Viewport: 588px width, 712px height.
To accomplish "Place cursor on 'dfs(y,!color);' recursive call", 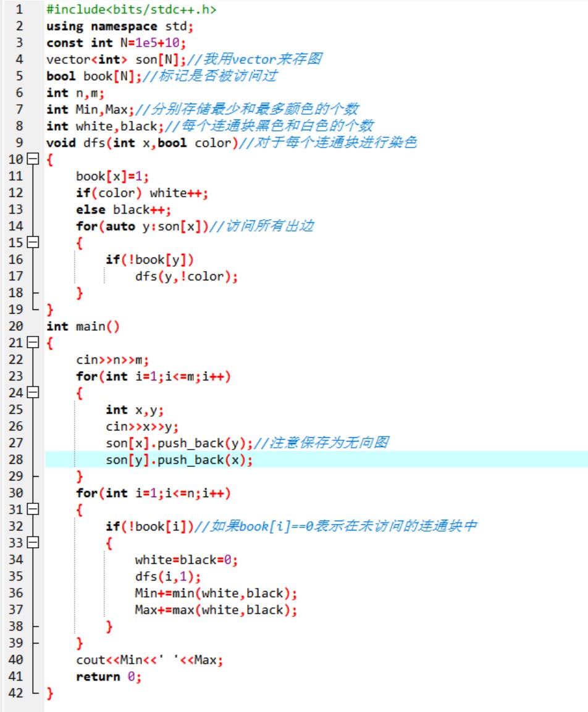I will click(x=187, y=277).
